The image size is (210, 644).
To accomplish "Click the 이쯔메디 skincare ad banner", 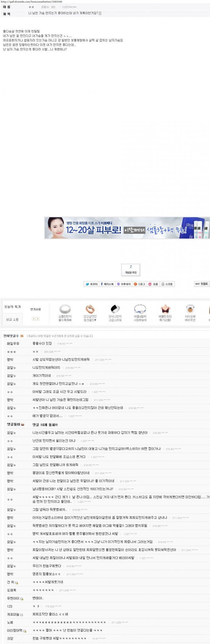I will click(x=127, y=228).
